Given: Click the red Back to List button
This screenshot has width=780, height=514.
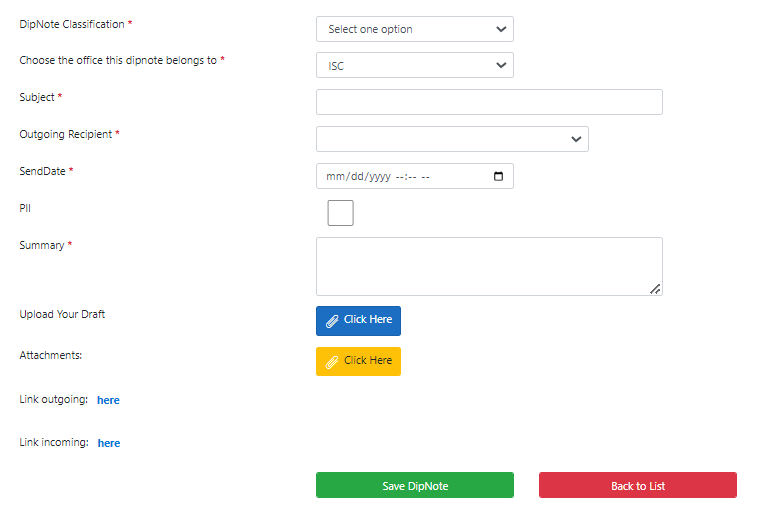Looking at the screenshot, I should pyautogui.click(x=638, y=485).
